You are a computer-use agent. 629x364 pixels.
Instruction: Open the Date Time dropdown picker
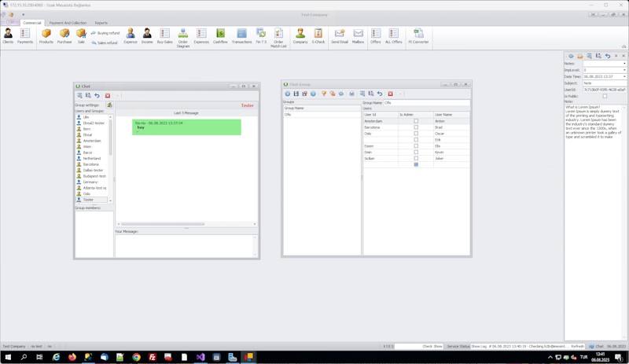(624, 76)
